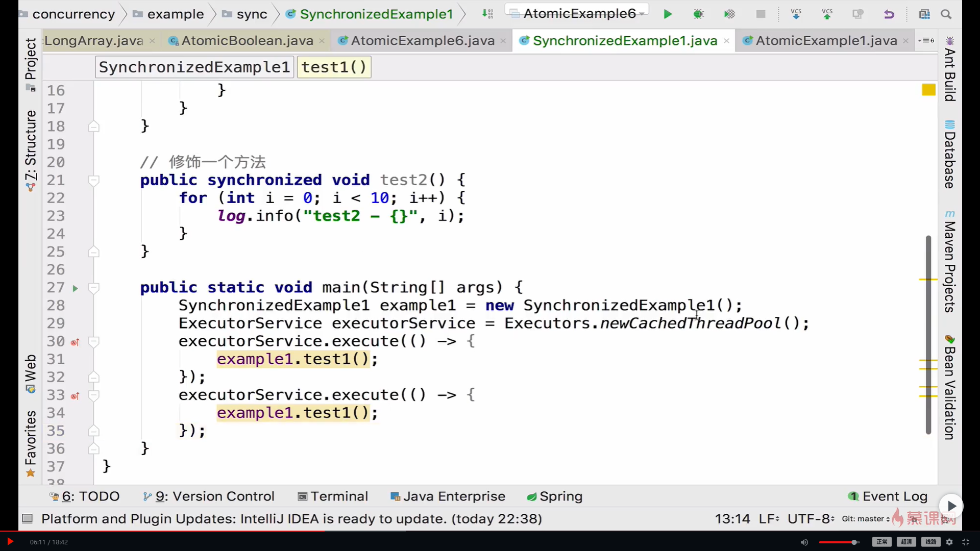Click the video player play button
This screenshot has height=551, width=980.
coord(10,541)
